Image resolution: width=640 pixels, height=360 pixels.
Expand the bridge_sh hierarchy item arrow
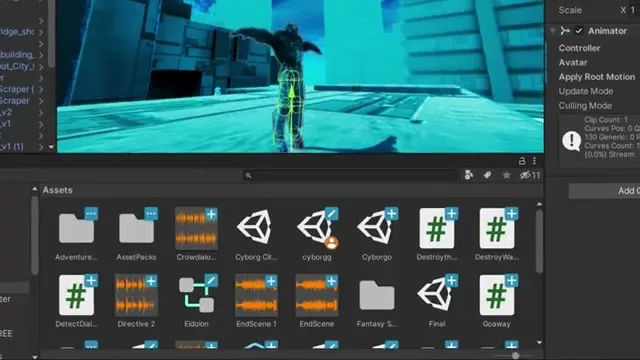pyautogui.click(x=41, y=31)
